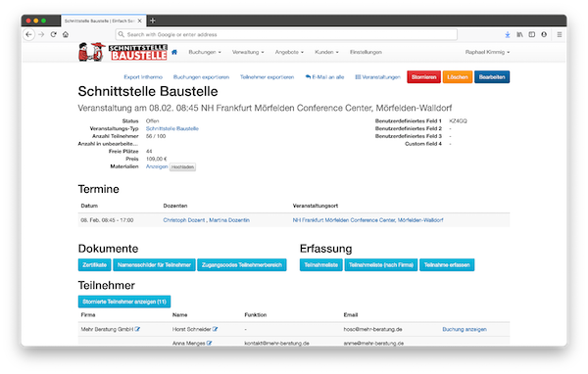588x374 pixels.
Task: Click Funktion column header
Action: point(256,315)
